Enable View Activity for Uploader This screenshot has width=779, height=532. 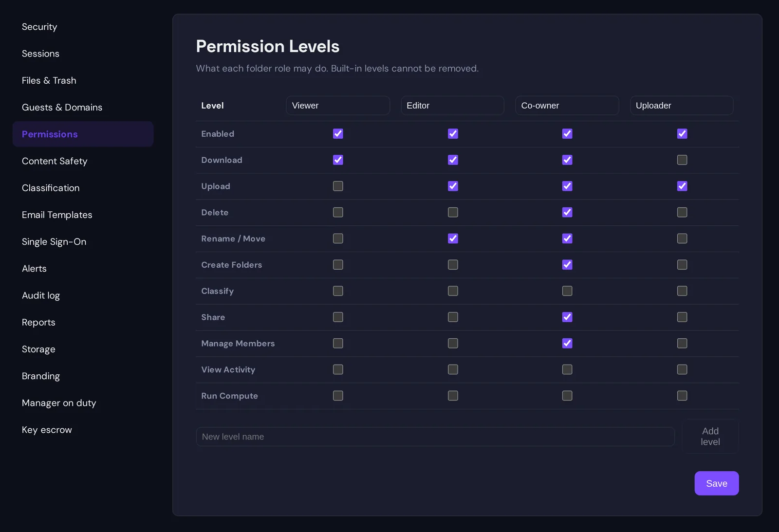[x=682, y=370]
